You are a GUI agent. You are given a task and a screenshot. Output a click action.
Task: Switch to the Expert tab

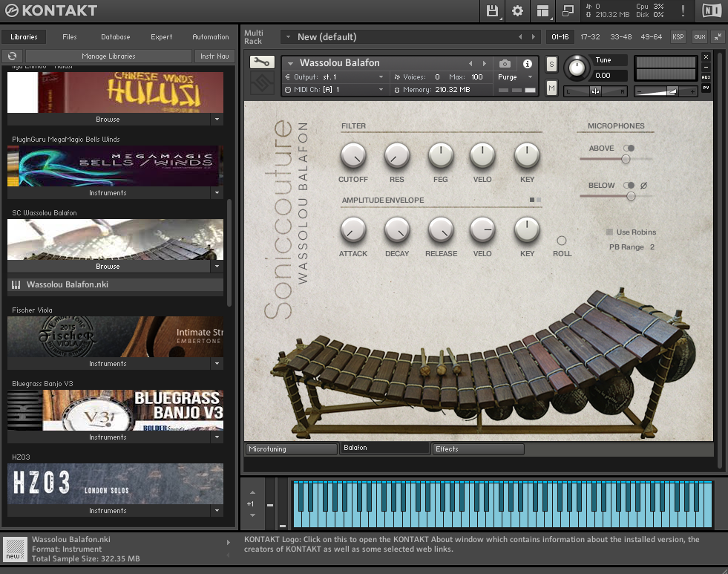pos(162,36)
